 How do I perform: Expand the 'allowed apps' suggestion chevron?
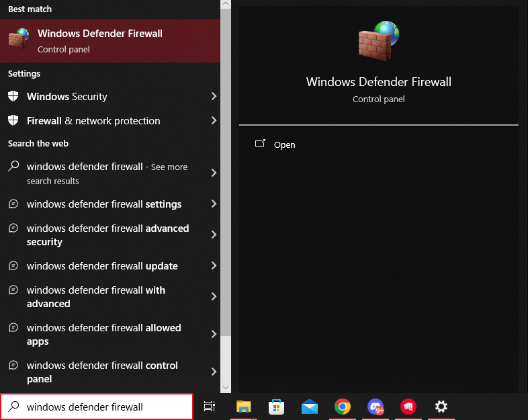click(214, 334)
